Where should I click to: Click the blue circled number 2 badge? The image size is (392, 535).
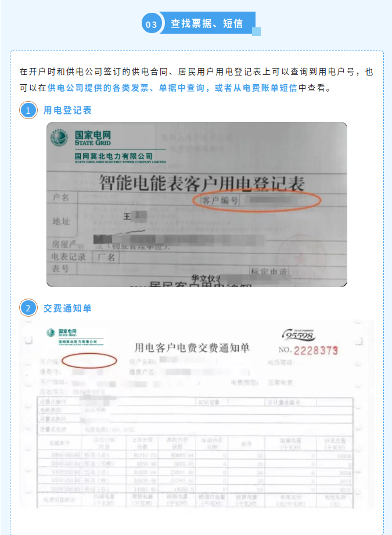[28, 308]
